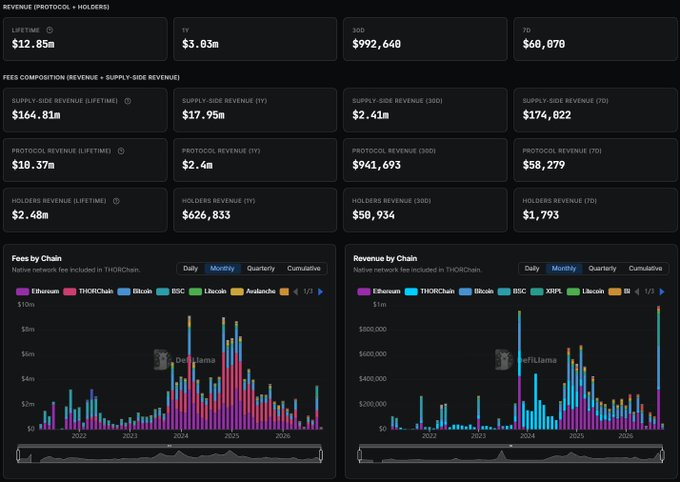
Task: Click the $800,000 axis label on Revenue chart
Action: (373, 329)
